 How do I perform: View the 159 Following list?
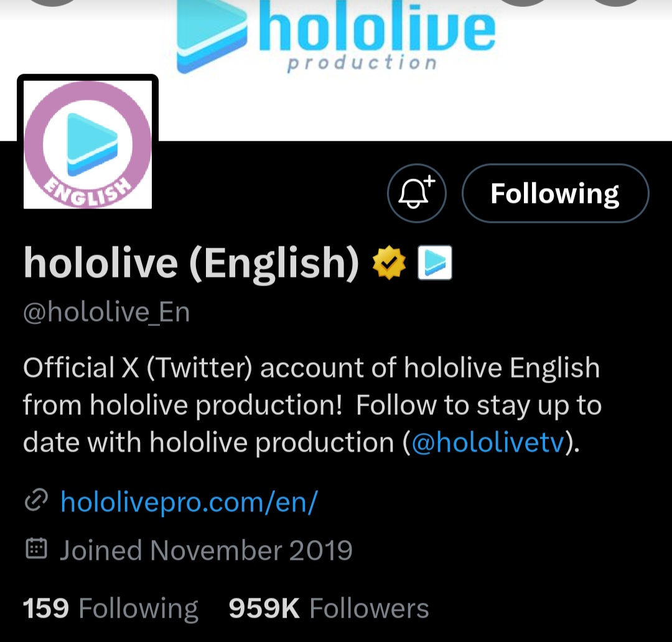point(110,608)
